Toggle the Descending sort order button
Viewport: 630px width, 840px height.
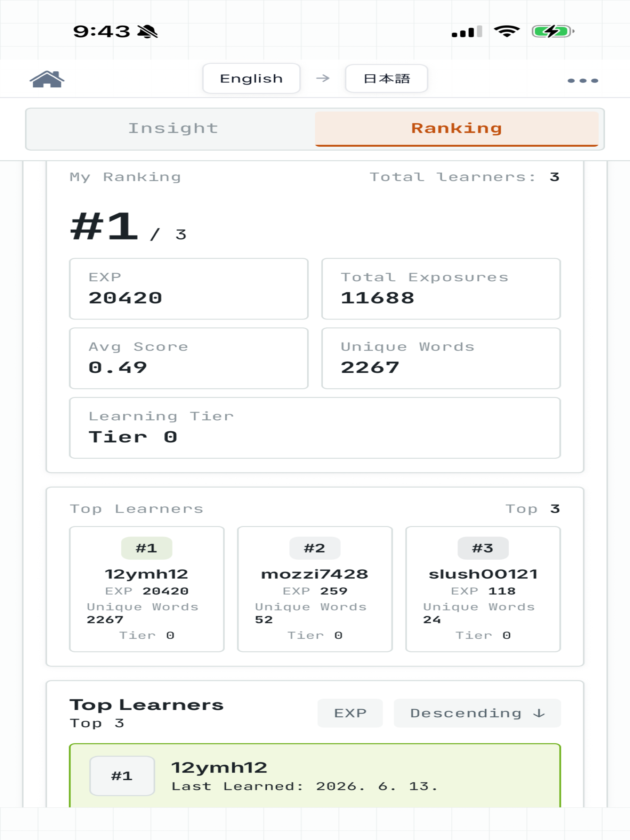[477, 713]
